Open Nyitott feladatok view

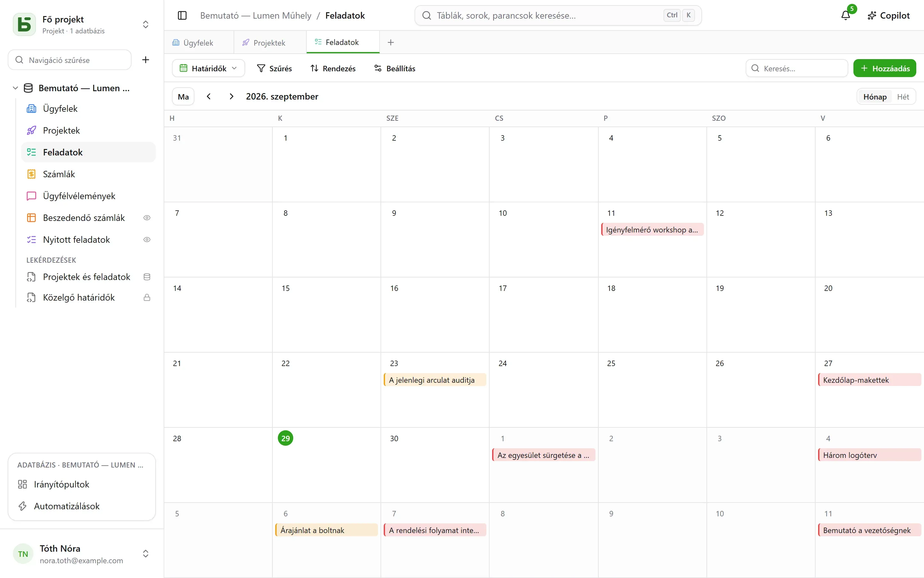coord(88,239)
